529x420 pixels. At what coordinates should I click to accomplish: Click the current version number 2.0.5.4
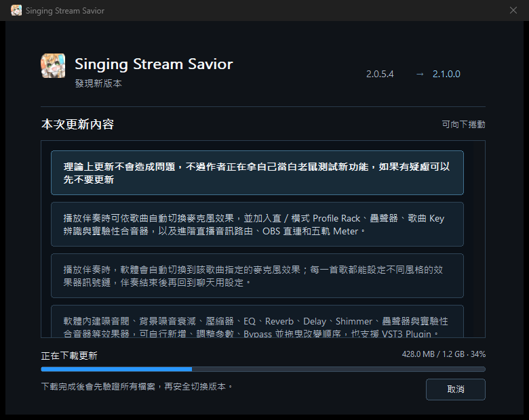380,74
